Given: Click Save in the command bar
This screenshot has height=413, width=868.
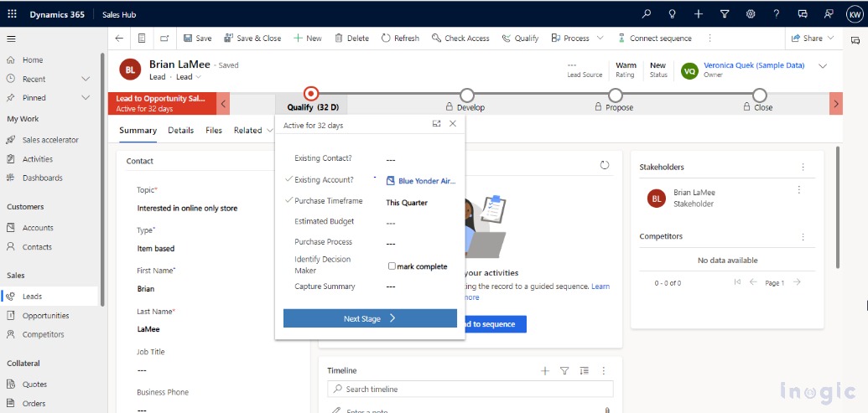Looking at the screenshot, I should click(197, 39).
